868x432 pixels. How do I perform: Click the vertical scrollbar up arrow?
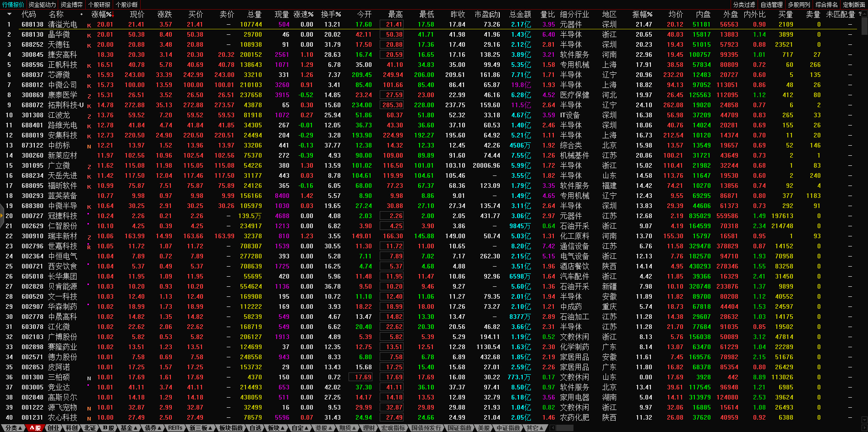[x=864, y=15]
